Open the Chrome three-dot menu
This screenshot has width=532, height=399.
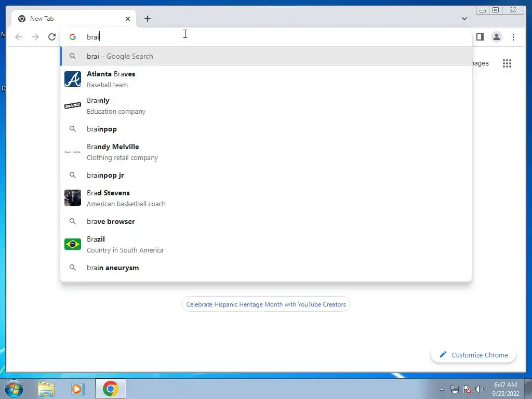coord(513,37)
